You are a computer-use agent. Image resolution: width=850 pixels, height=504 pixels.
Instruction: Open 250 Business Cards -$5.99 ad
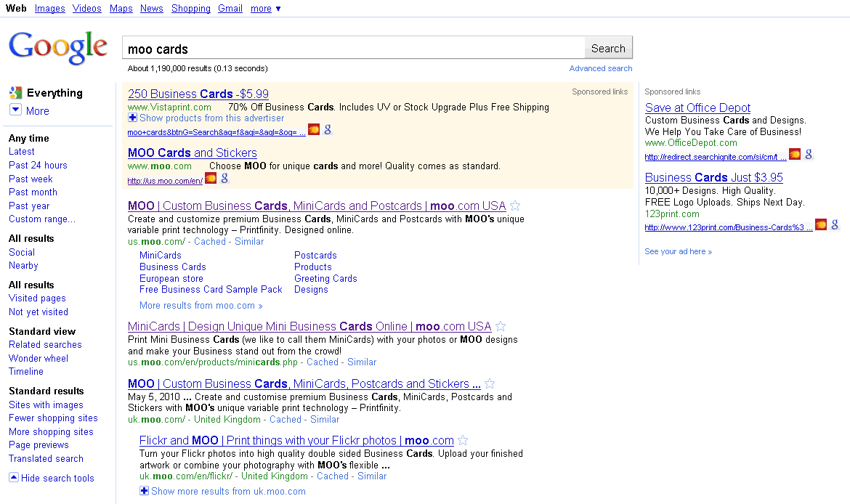[198, 94]
